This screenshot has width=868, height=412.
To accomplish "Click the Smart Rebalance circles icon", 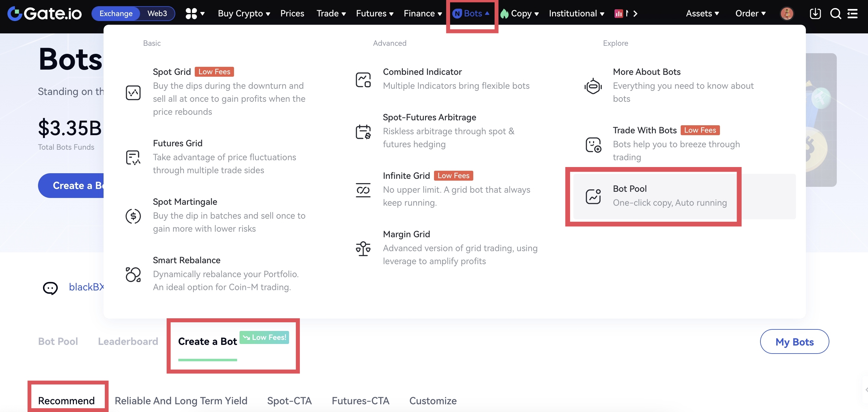I will (x=133, y=274).
